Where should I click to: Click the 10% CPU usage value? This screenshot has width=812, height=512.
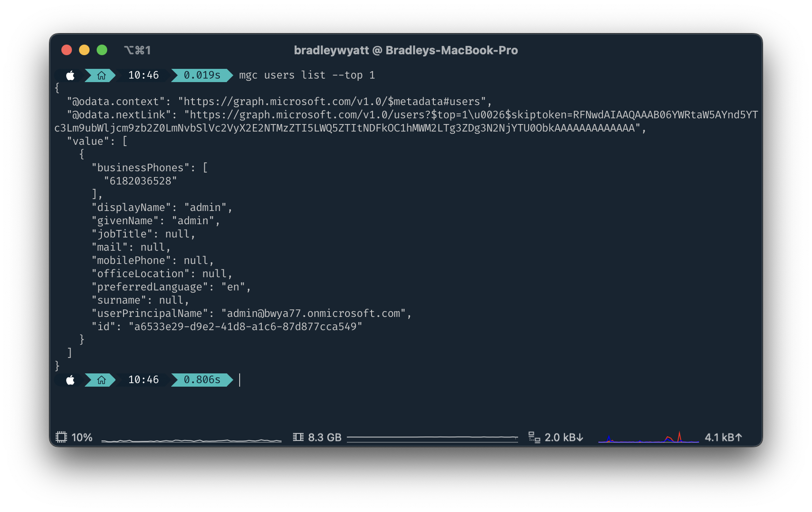82,437
